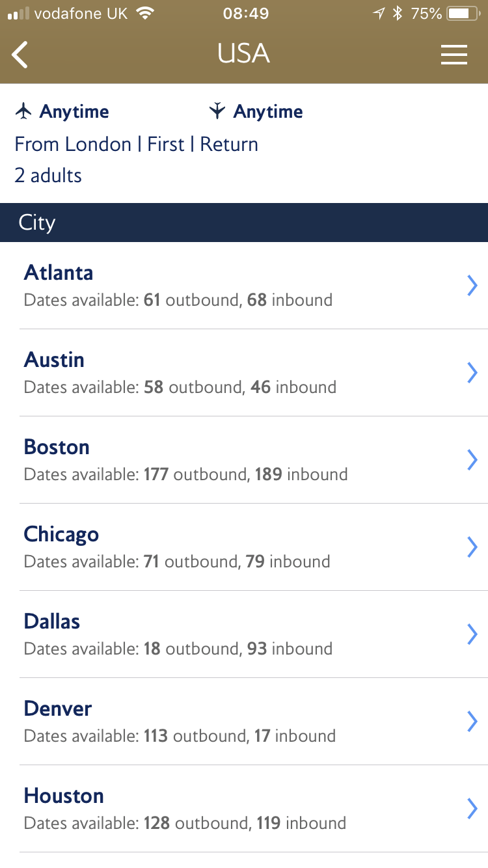This screenshot has width=488, height=868.
Task: Select the Denver city name
Action: (58, 709)
